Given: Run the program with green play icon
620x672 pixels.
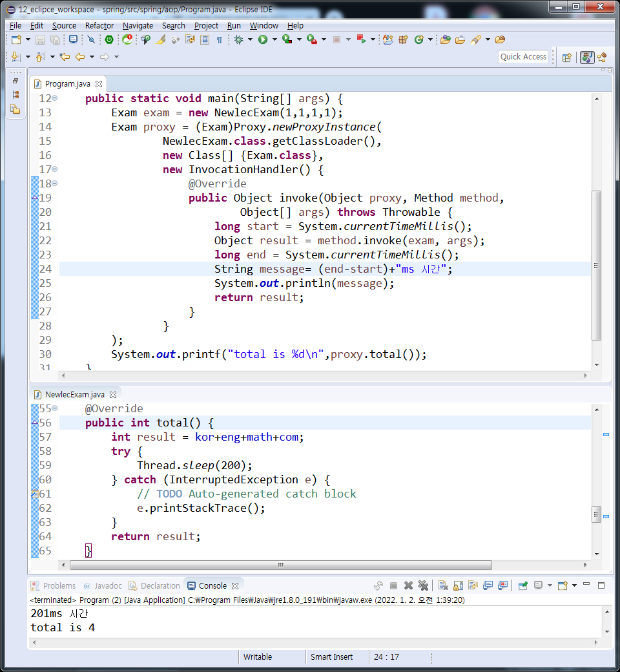Looking at the screenshot, I should click(263, 40).
